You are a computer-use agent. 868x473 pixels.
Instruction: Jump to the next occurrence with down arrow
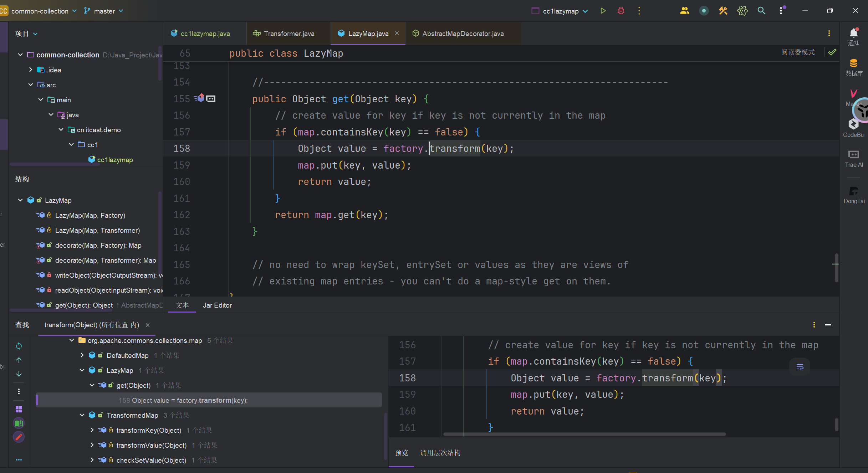point(19,374)
